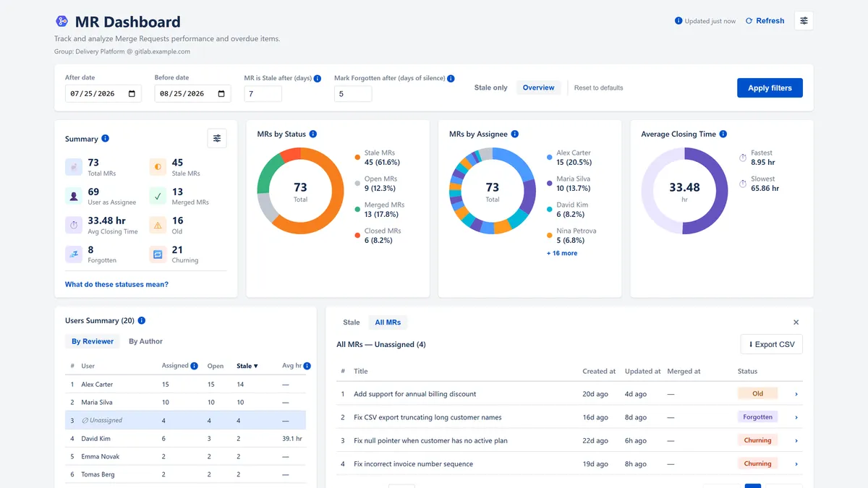Viewport: 868px width, 488px height.
Task: Open calendar picker in After date field
Action: click(132, 93)
